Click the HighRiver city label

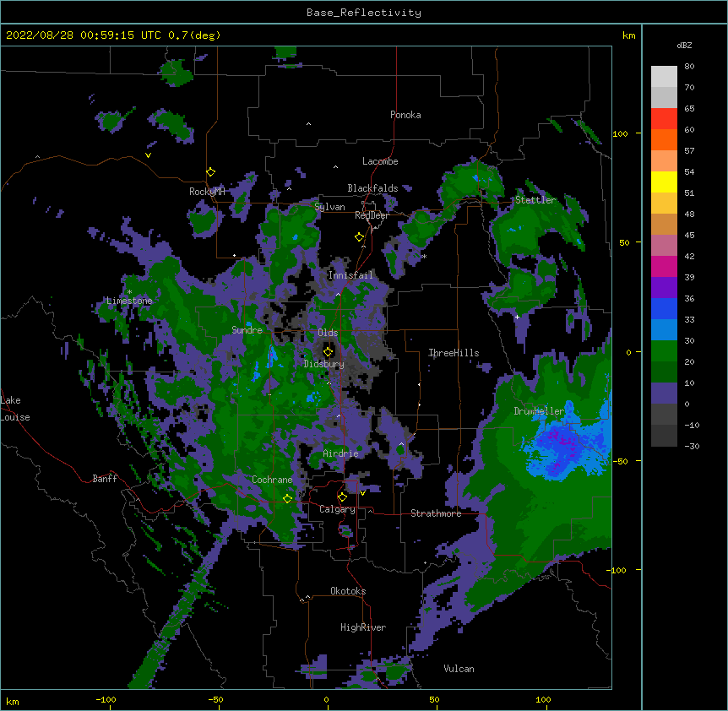tap(363, 627)
